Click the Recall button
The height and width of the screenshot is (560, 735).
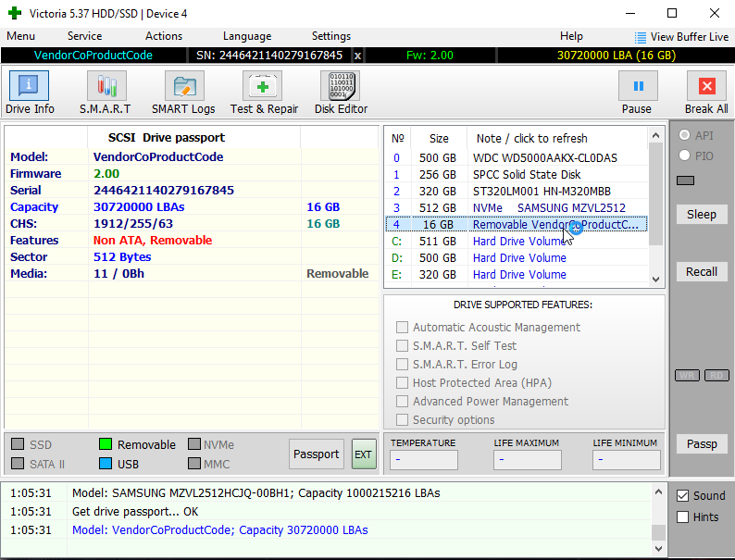(702, 272)
